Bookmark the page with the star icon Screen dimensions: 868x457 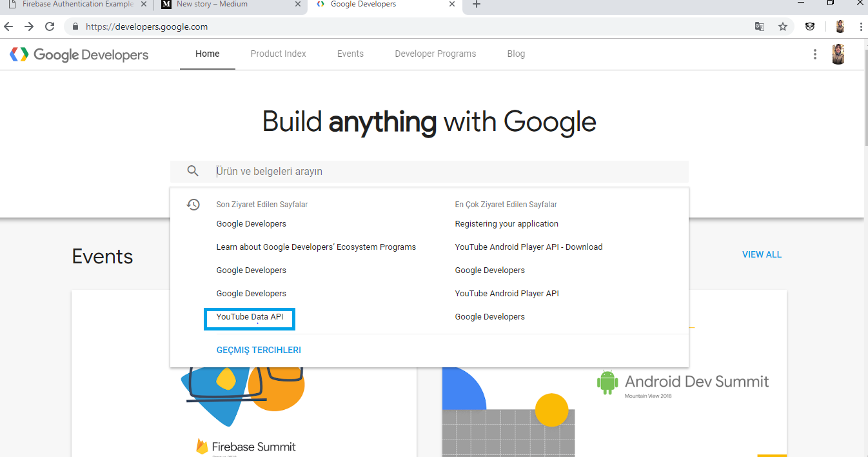783,26
